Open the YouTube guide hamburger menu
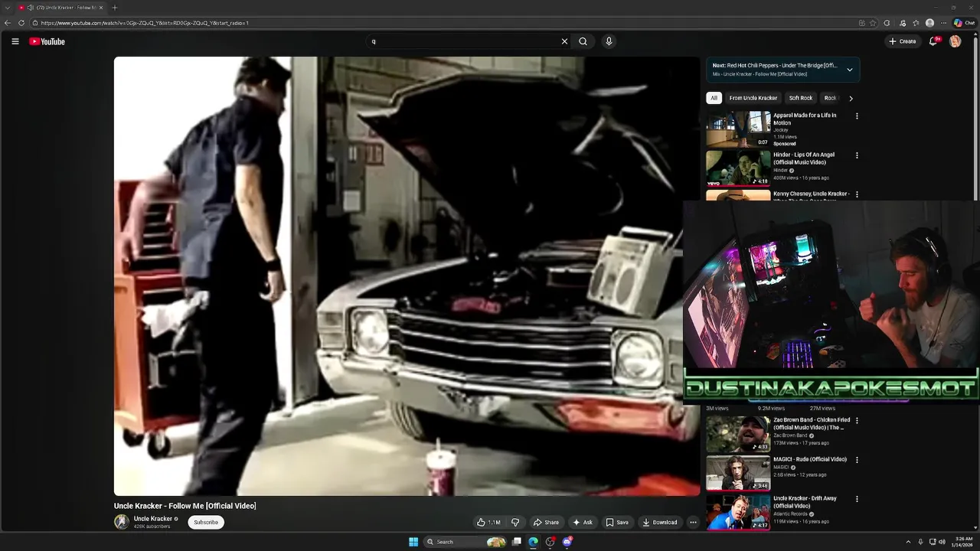Viewport: 980px width, 551px height. click(15, 41)
